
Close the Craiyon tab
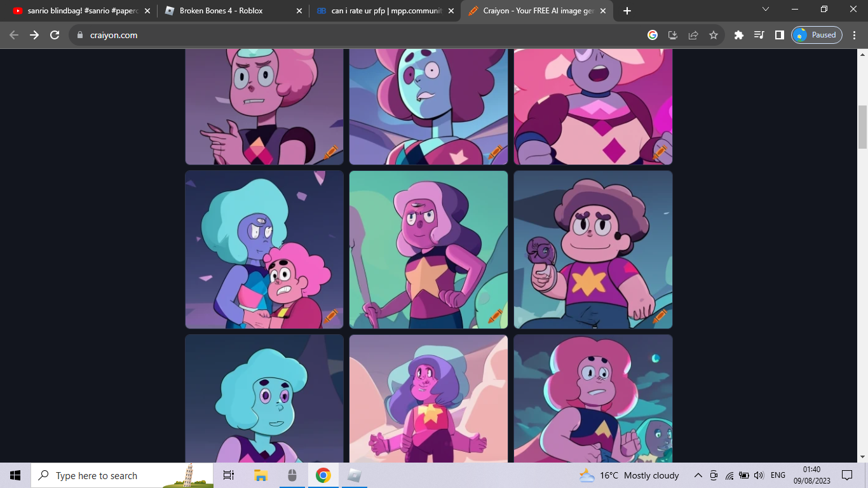pyautogui.click(x=602, y=11)
